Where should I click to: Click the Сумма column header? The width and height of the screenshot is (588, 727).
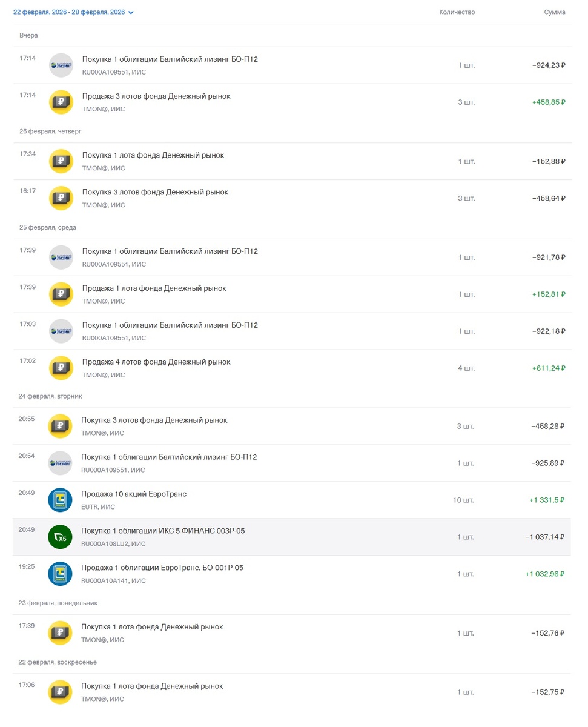click(554, 12)
